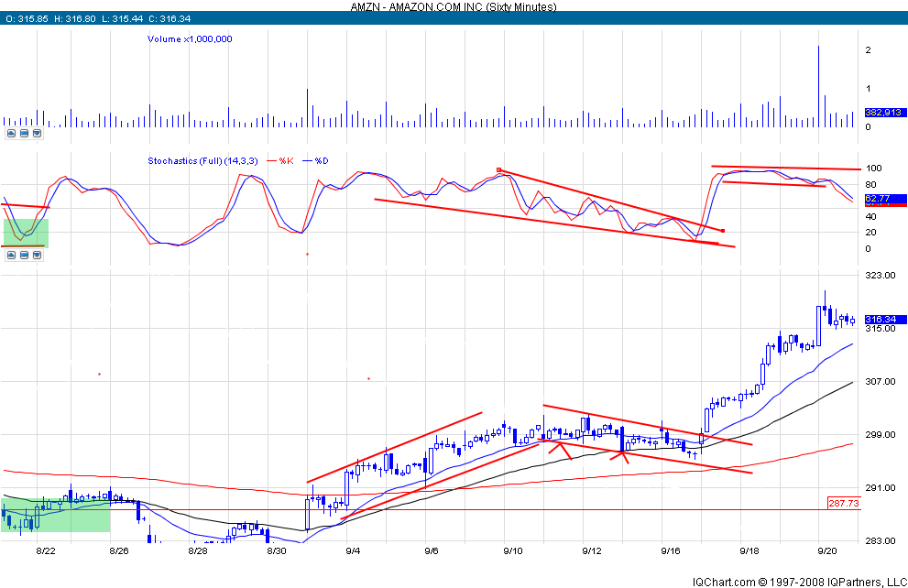Image resolution: width=908 pixels, height=588 pixels.
Task: Click the red %K legend entry
Action: click(x=284, y=161)
